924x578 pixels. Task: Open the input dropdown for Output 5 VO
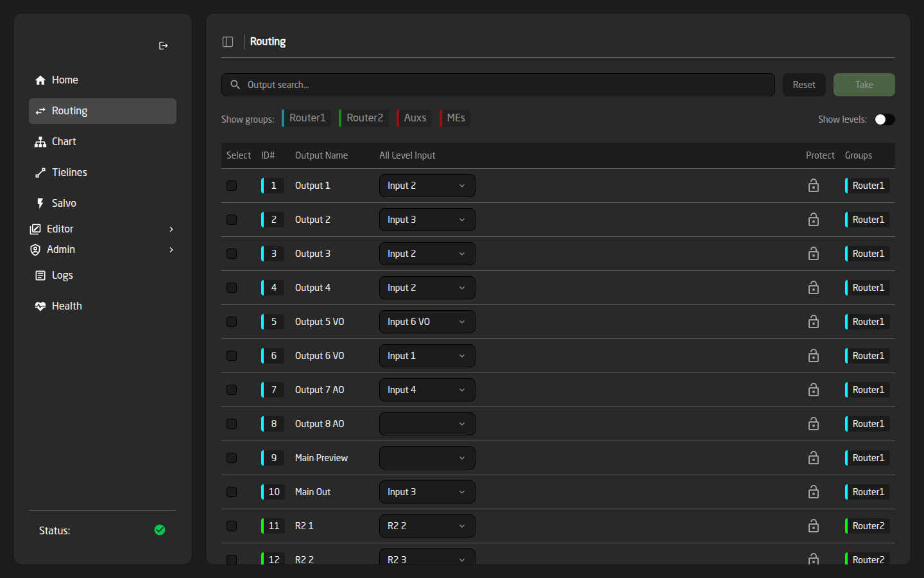427,322
